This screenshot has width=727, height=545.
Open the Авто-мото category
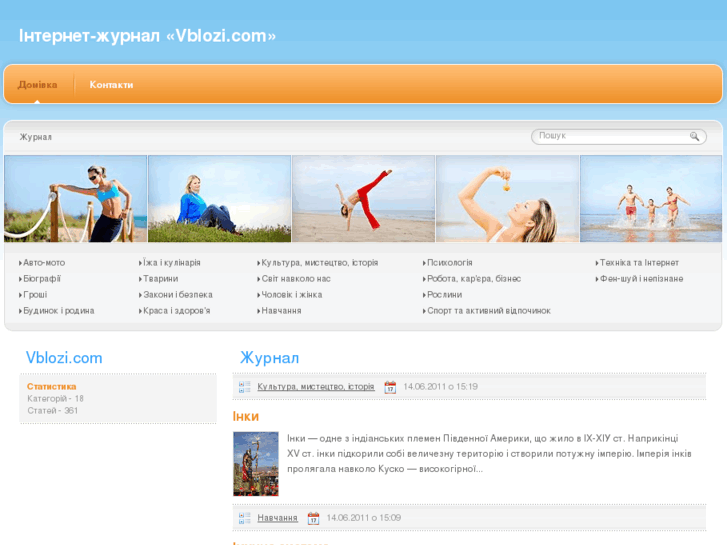[44, 263]
